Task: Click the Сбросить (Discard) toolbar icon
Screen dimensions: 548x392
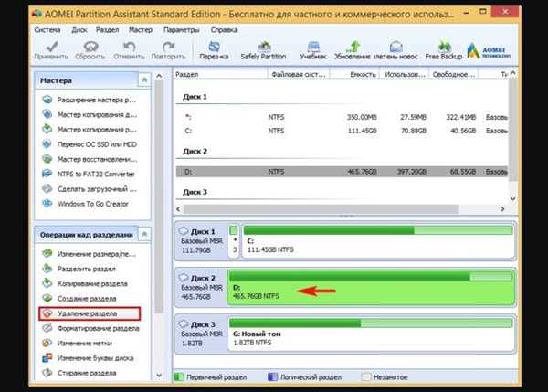Action: [x=90, y=47]
